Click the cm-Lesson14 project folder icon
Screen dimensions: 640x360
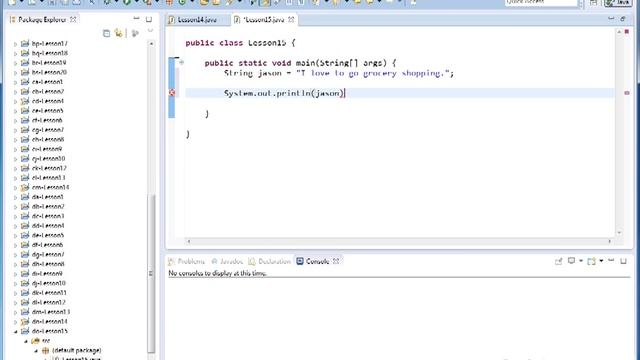coord(25,187)
